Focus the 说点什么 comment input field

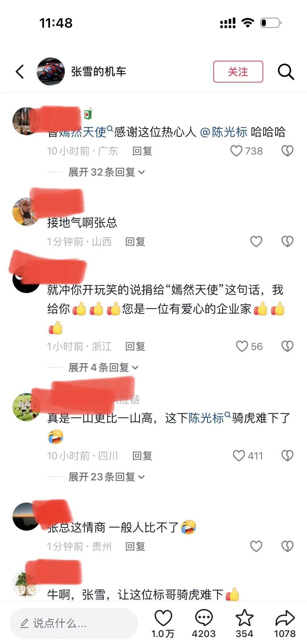click(74, 624)
